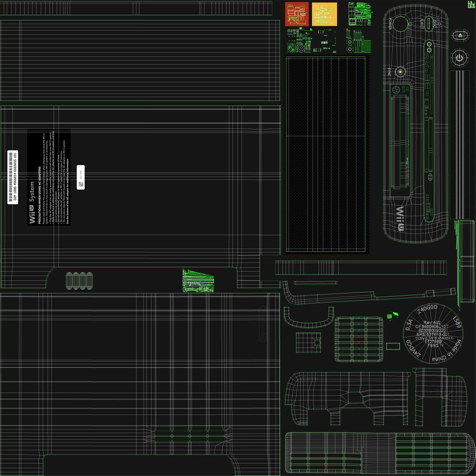Click the white barcode label DZF 1000

(x=12, y=177)
